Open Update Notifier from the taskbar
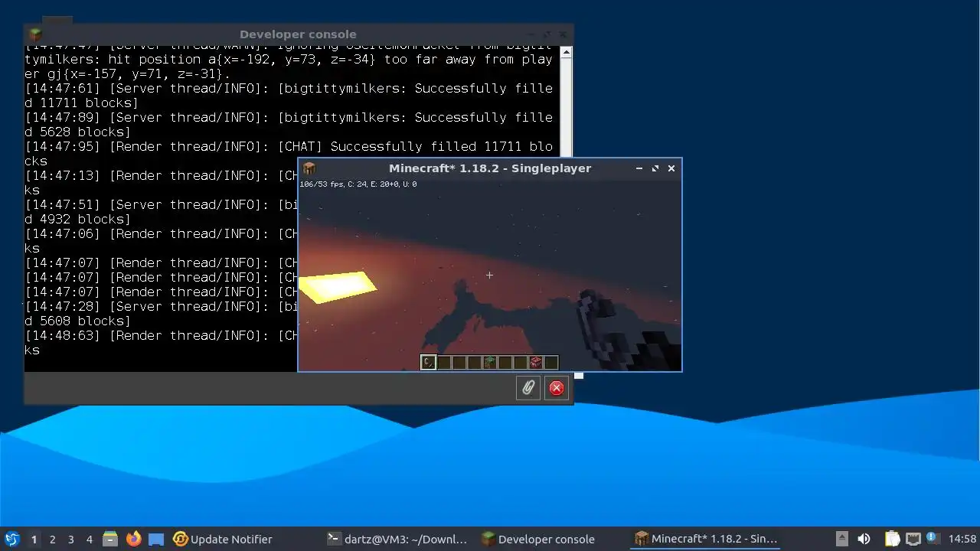Viewport: 980px width, 551px height. pos(223,539)
